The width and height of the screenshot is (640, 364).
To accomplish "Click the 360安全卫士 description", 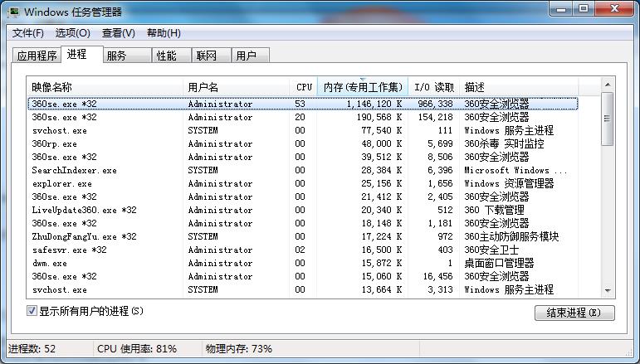I will coord(491,250).
